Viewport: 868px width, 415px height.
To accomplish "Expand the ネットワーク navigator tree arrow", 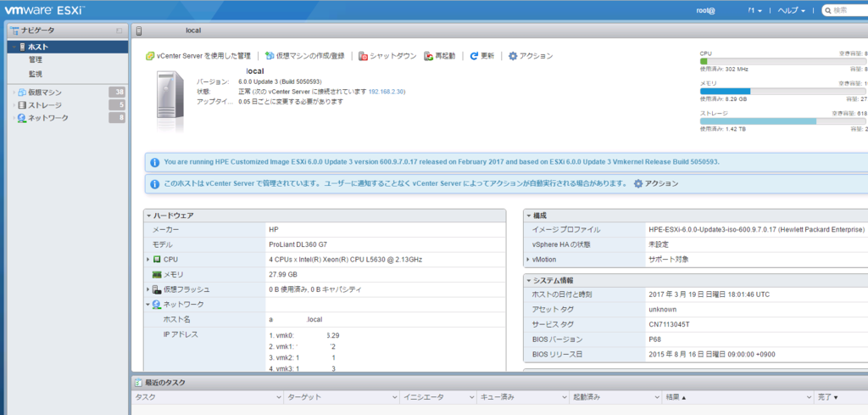I will tap(14, 118).
